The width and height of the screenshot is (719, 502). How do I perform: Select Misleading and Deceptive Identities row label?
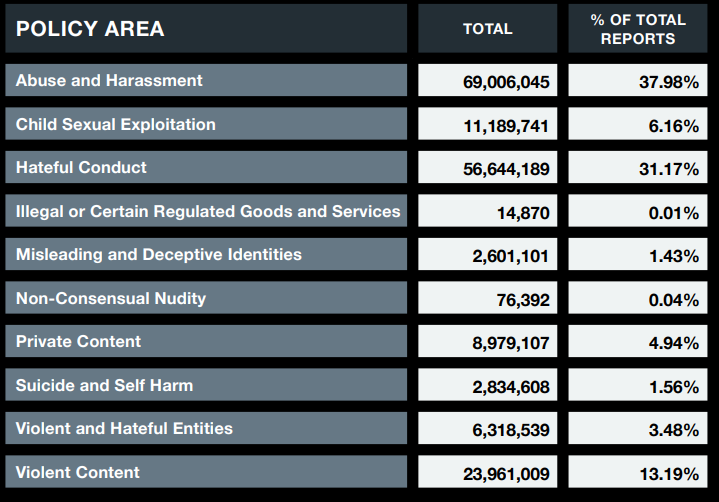(206, 254)
